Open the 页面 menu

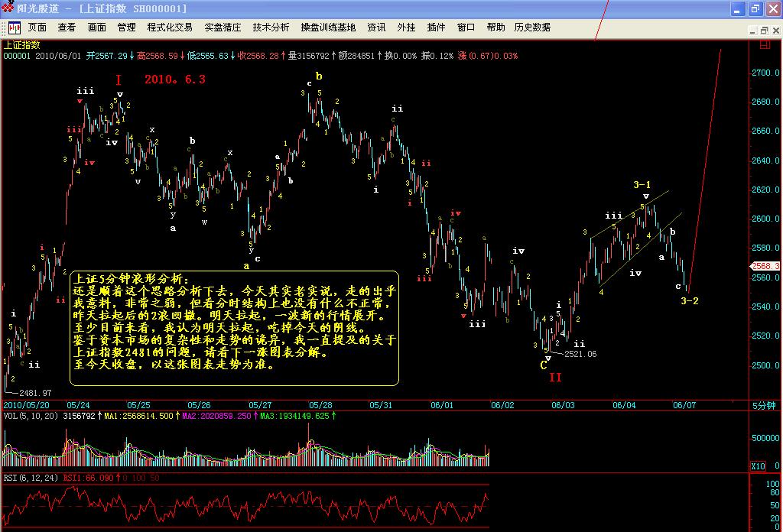coord(37,28)
